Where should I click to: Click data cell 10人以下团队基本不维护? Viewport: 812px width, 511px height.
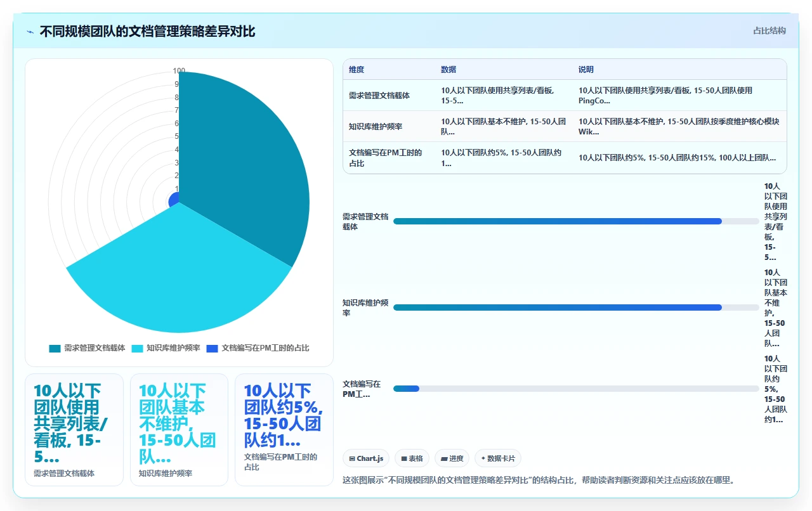point(504,127)
